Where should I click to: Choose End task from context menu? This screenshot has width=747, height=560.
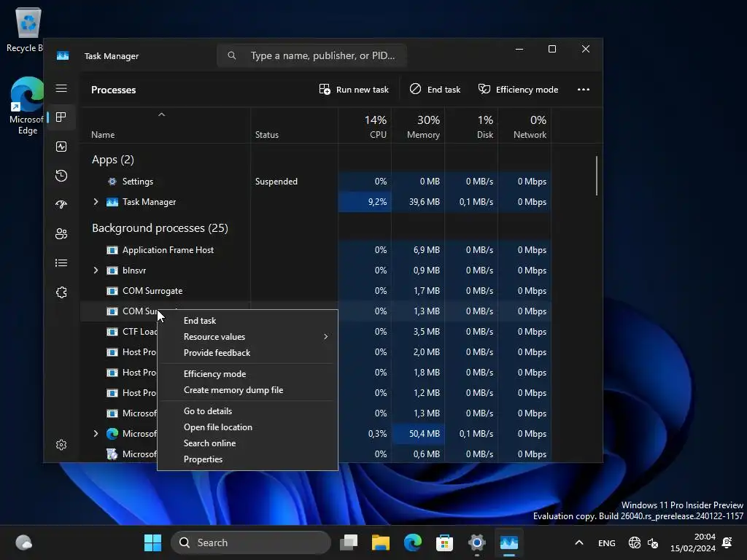click(247, 321)
